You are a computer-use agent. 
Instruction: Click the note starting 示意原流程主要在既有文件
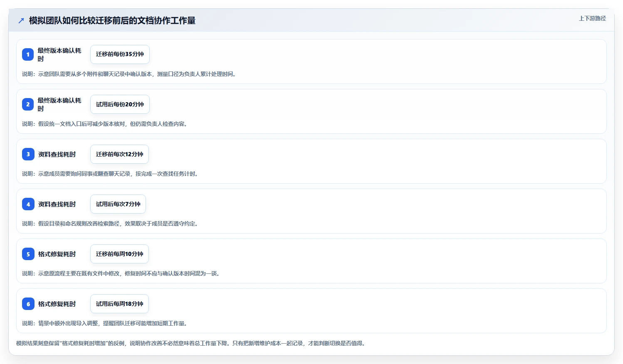coord(121,273)
